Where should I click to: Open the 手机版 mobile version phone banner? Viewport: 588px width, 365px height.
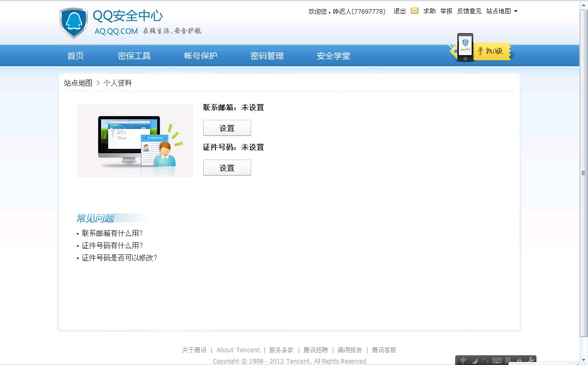click(x=481, y=48)
